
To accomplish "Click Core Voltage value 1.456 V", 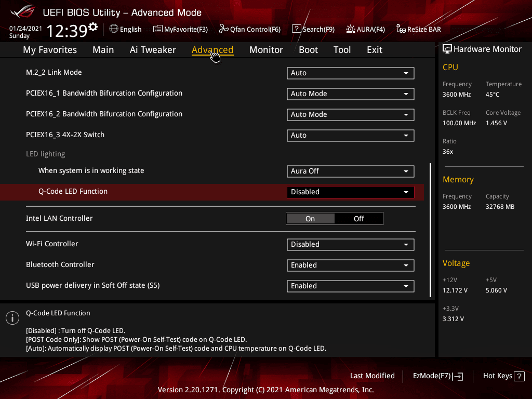I will point(496,123).
